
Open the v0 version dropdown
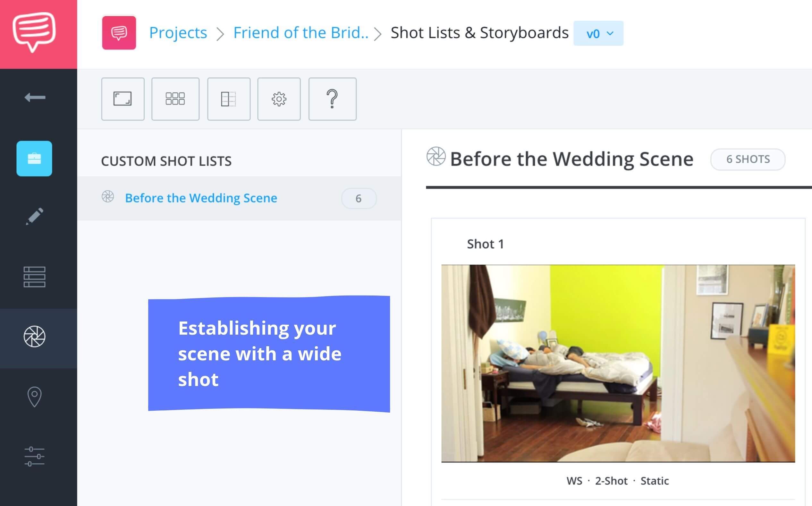click(x=598, y=33)
